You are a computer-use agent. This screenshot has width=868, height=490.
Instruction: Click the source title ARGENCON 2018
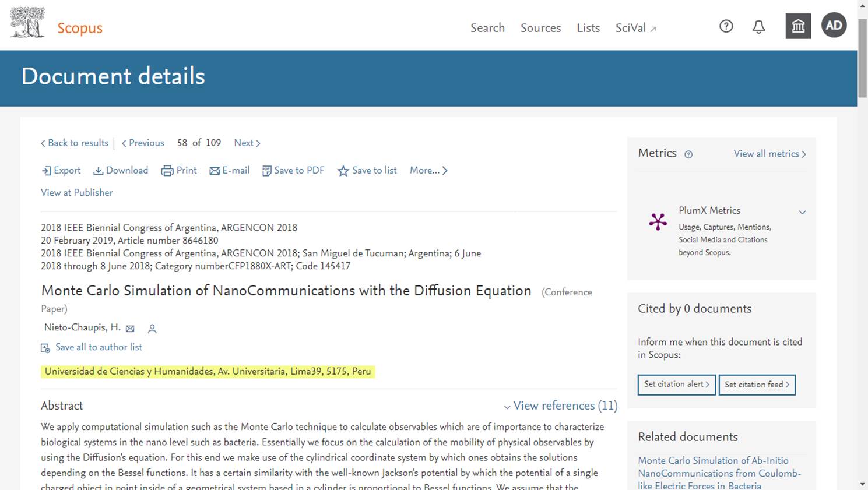pos(169,228)
